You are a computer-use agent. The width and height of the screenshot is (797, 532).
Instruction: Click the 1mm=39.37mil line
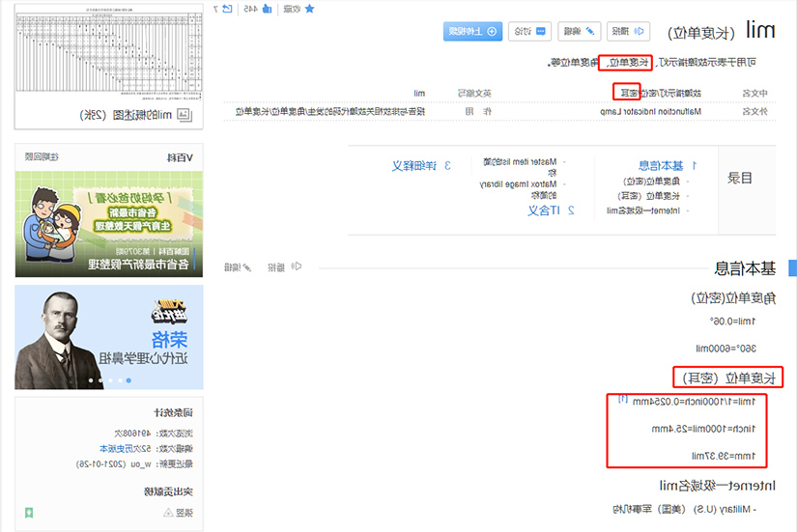(x=724, y=456)
